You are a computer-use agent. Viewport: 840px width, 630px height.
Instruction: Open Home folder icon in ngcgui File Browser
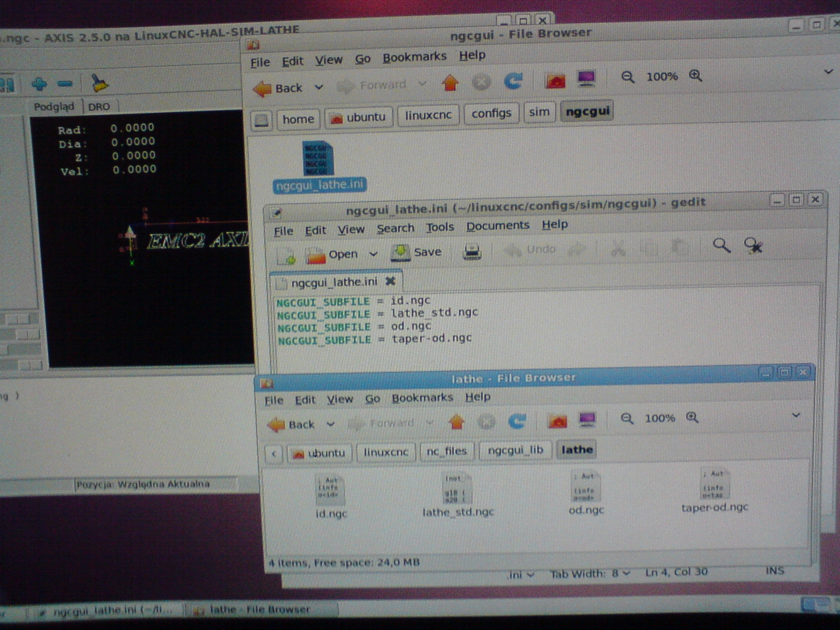[x=555, y=80]
